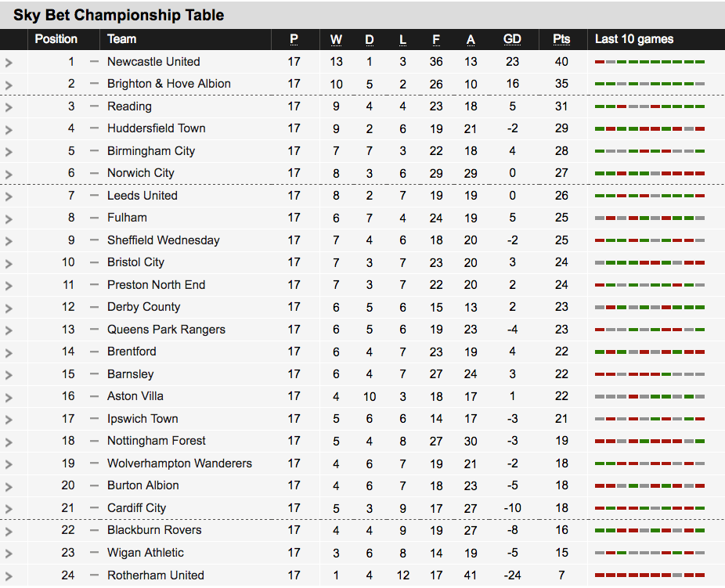Sort table by GD column header
Screen dimensions: 725x588
coord(512,39)
